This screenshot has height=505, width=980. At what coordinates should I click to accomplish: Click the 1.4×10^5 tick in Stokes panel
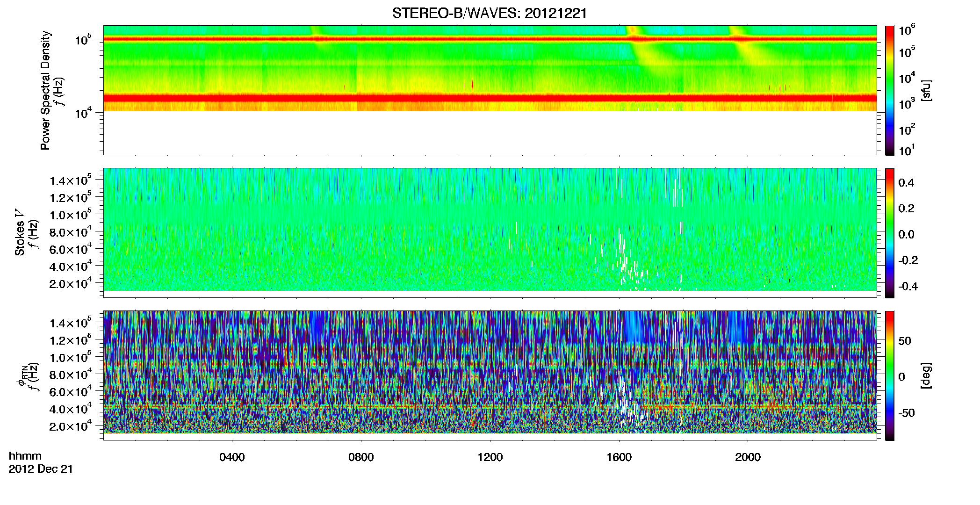tap(70, 180)
